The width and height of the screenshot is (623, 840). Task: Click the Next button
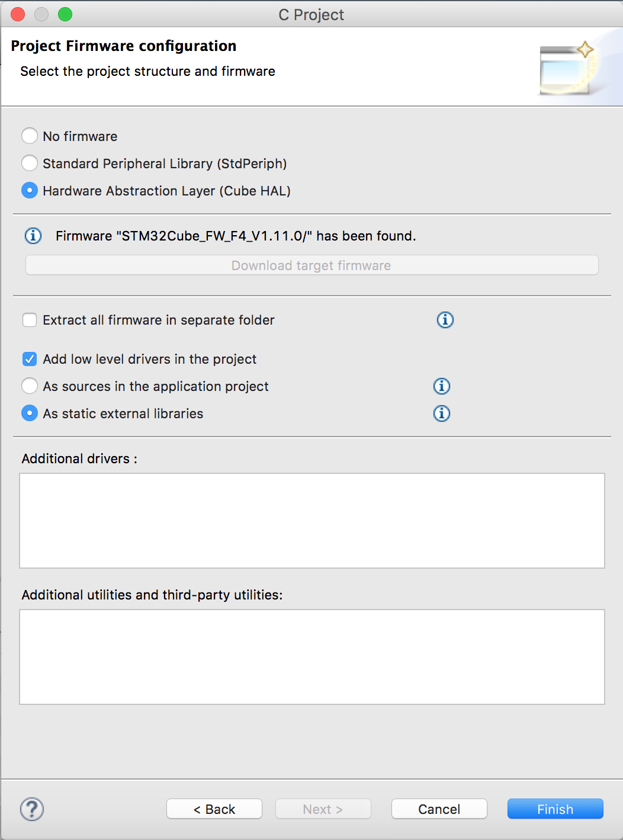pyautogui.click(x=323, y=809)
